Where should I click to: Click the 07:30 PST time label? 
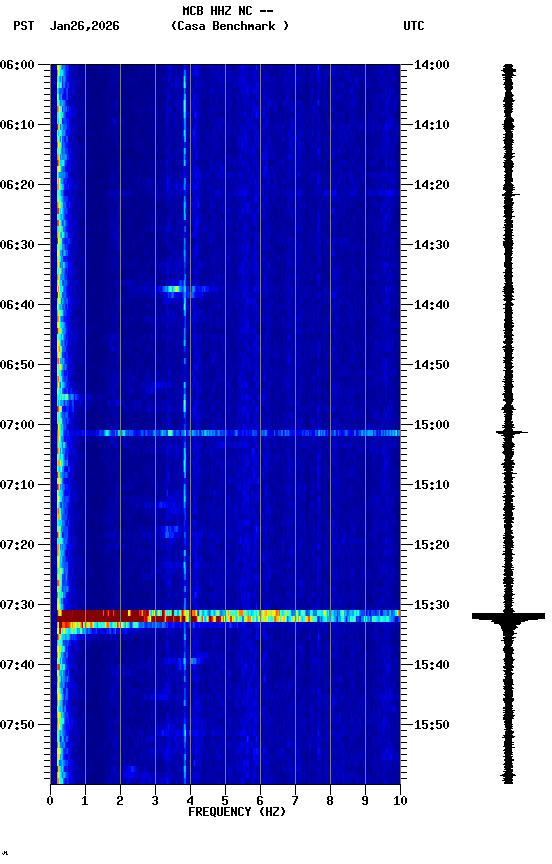(x=17, y=606)
